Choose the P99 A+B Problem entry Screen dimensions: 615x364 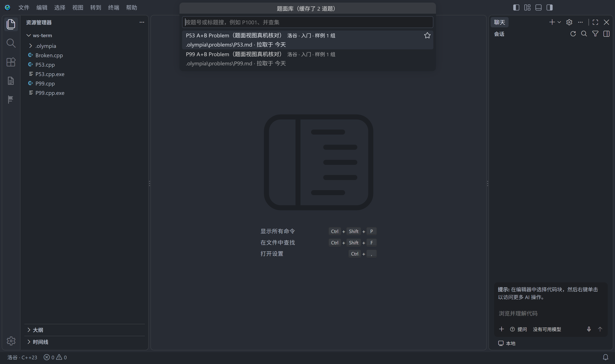[308, 59]
